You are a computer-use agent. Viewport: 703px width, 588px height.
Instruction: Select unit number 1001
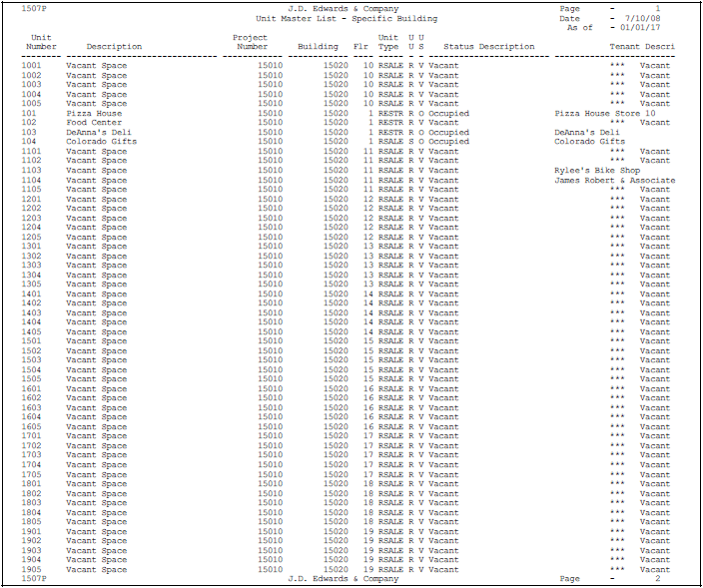pyautogui.click(x=31, y=66)
